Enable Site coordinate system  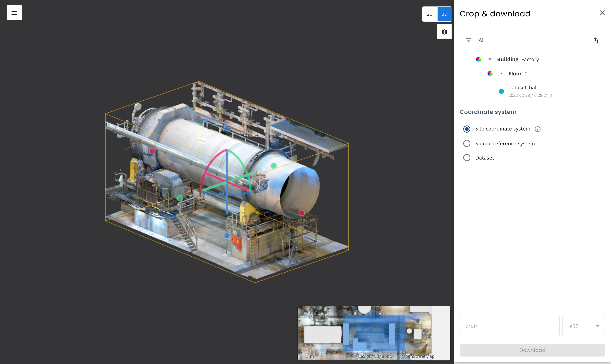click(x=467, y=129)
